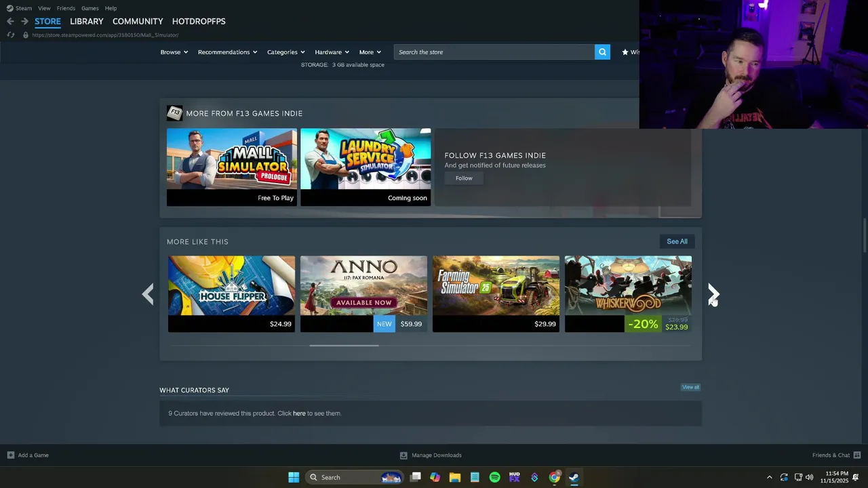This screenshot has height=488, width=868.
Task: Click the Steam taskbar icon
Action: 574,477
